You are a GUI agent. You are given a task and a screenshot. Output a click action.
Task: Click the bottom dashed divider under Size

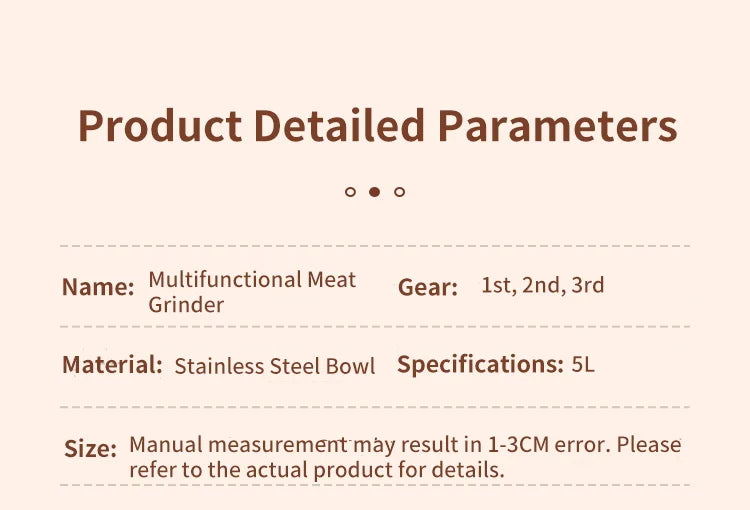[375, 485]
